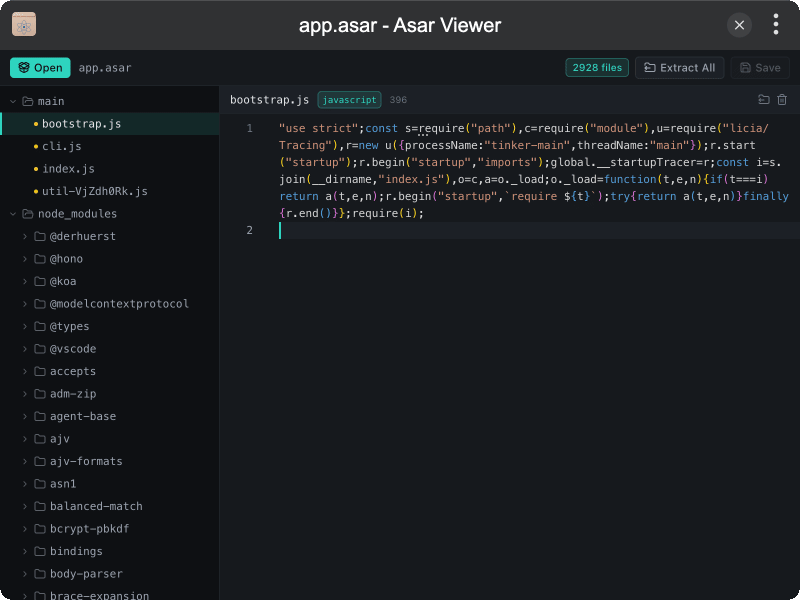Screen dimensions: 800x600
Task: Click the "use strict" string in code
Action: (x=319, y=128)
